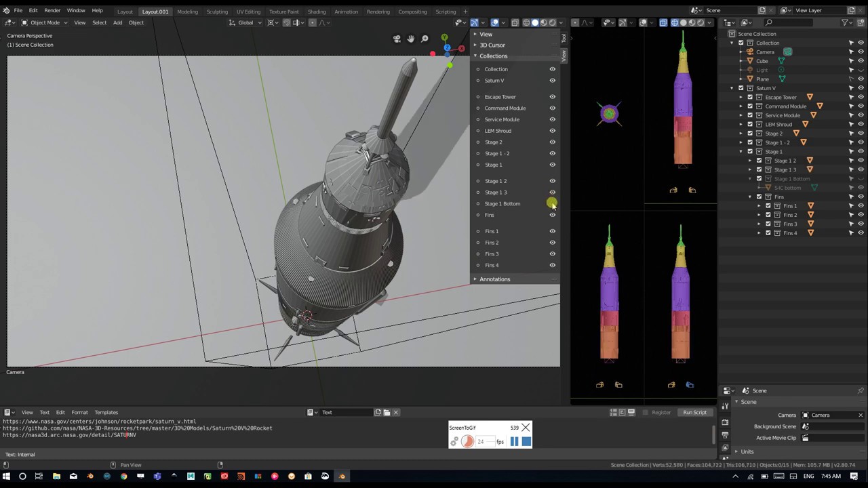Uncheck LEM Shroud checkbox in outliner
This screenshot has width=868, height=488.
[750, 124]
